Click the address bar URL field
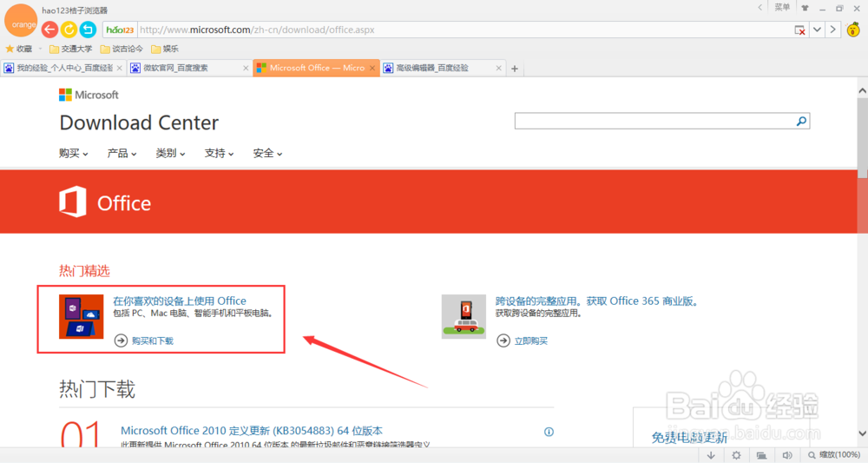868x463 pixels. pos(465,30)
